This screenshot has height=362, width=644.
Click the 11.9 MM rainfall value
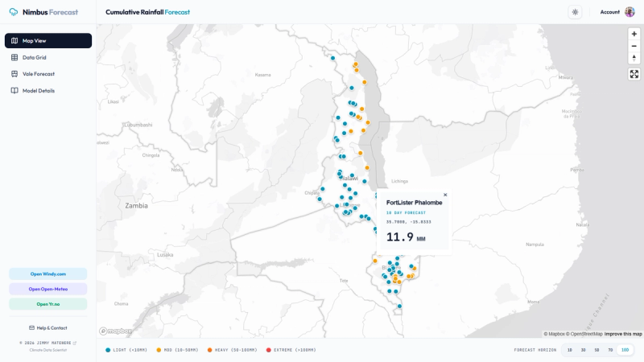[406, 237]
